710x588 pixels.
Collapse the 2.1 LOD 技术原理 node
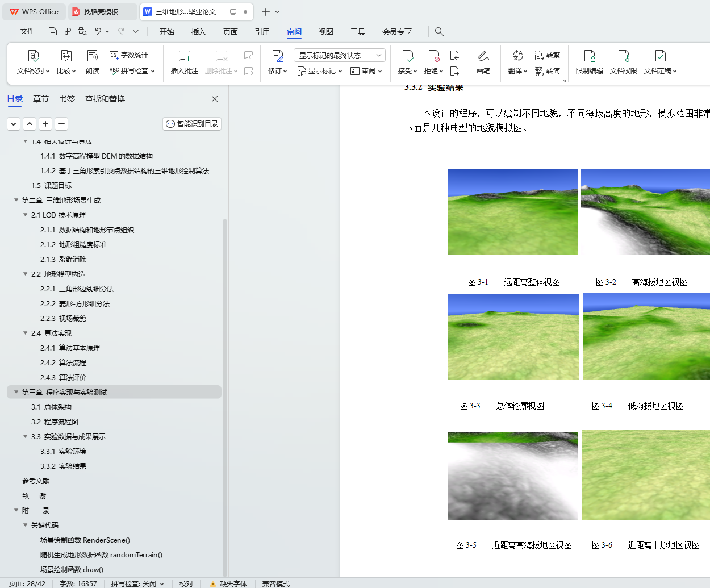click(x=25, y=215)
